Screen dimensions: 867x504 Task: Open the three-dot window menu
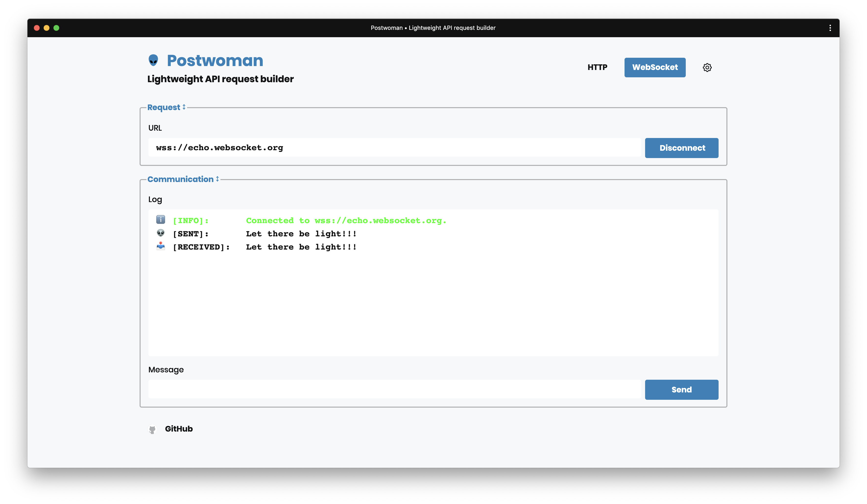[830, 28]
